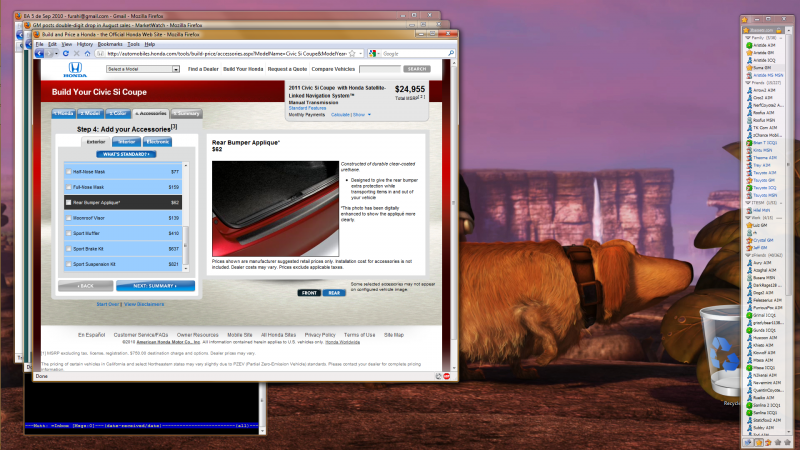Click the Start Over link
This screenshot has width=800, height=450.
[x=107, y=303]
